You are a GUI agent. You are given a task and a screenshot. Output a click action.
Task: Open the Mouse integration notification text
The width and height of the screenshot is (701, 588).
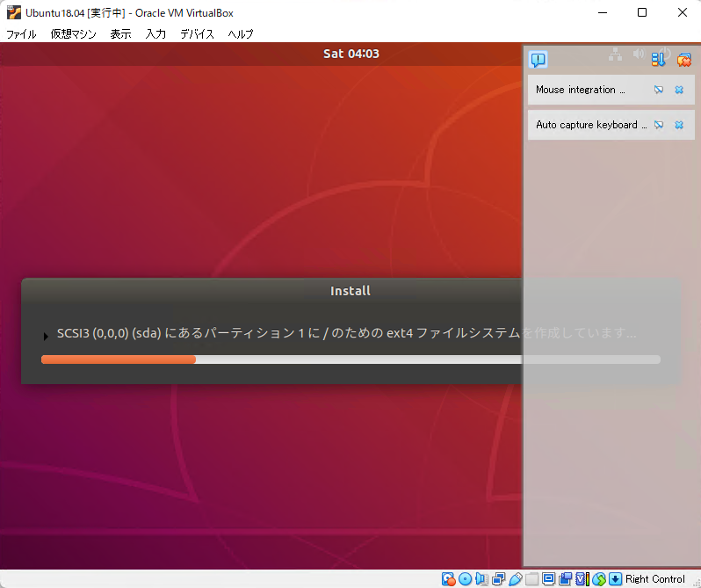(x=581, y=90)
